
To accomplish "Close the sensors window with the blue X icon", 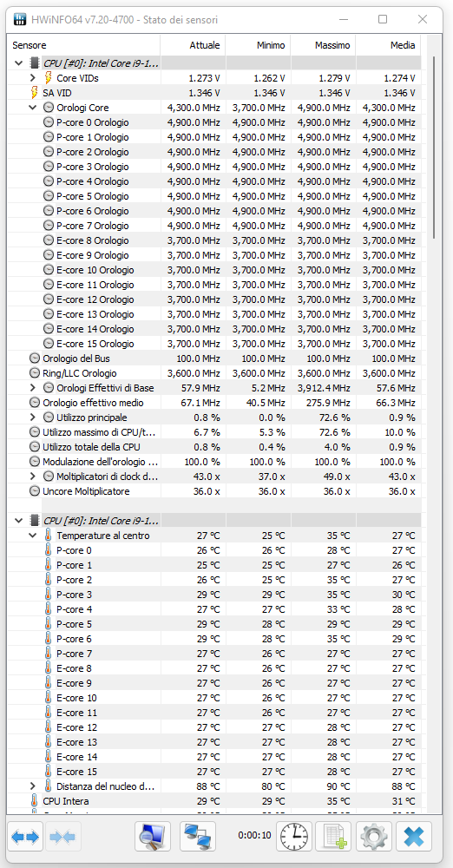I will pos(414,837).
